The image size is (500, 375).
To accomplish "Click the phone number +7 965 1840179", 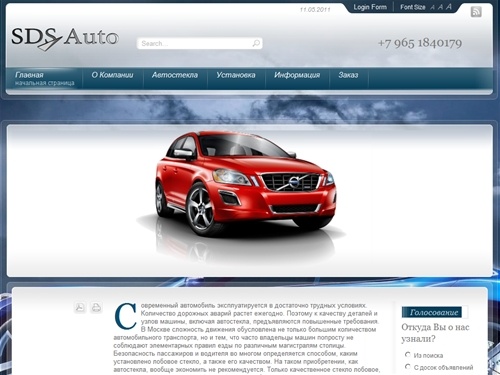I will coord(420,43).
